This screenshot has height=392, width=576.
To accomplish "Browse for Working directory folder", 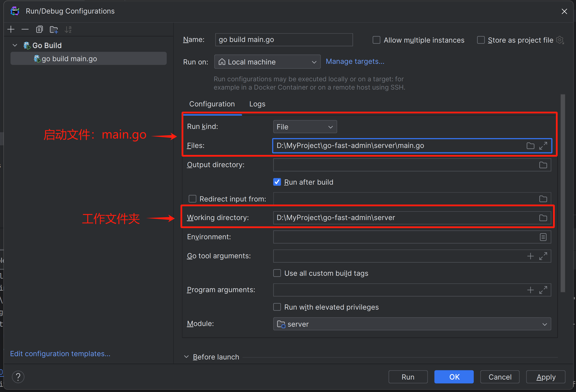I will 543,218.
